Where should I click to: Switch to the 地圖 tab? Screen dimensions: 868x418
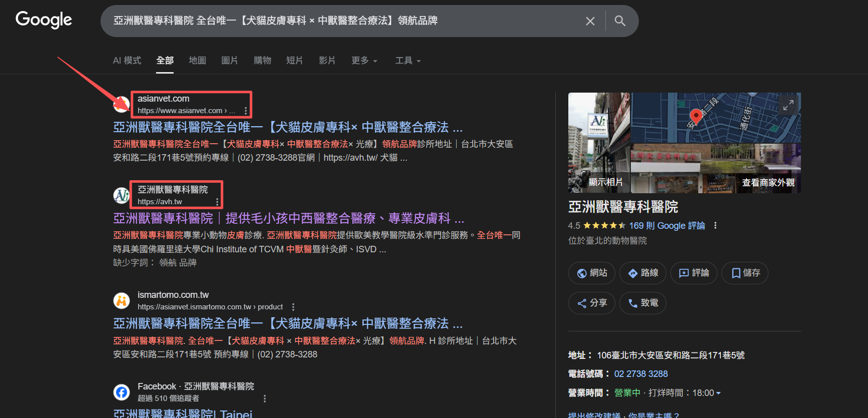[x=197, y=61]
